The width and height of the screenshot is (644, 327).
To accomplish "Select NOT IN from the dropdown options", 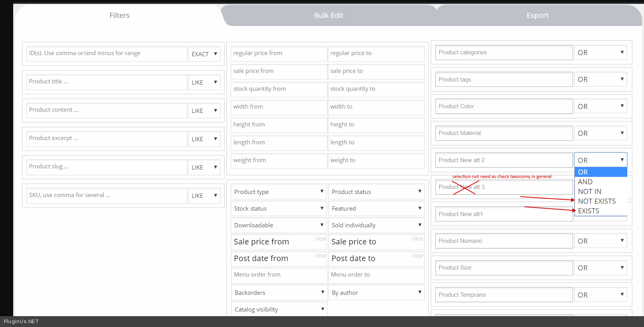I will (x=589, y=192).
